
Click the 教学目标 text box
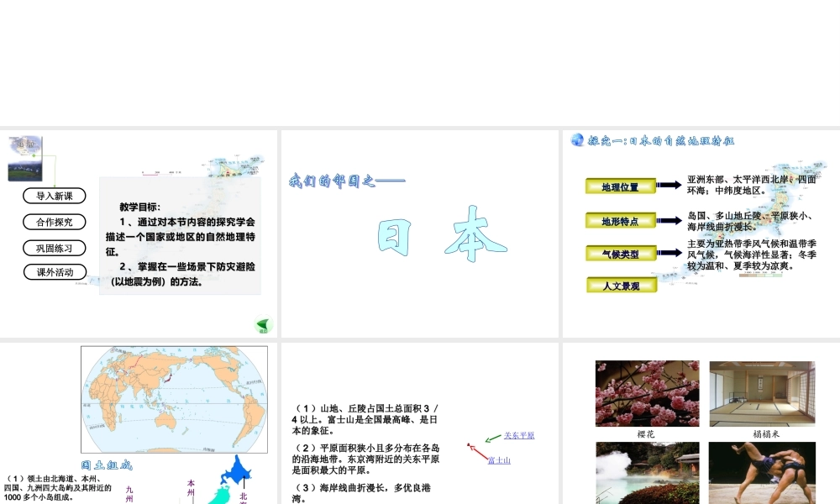click(x=180, y=236)
